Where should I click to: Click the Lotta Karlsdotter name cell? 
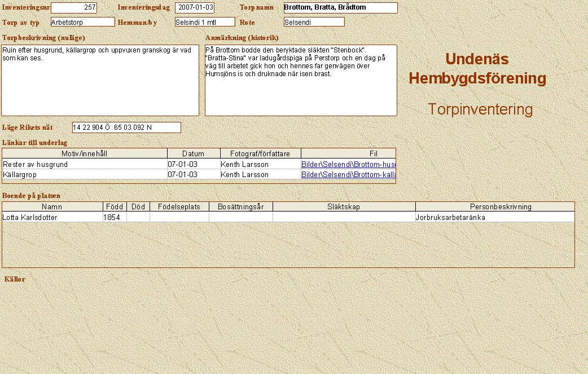tap(52, 217)
